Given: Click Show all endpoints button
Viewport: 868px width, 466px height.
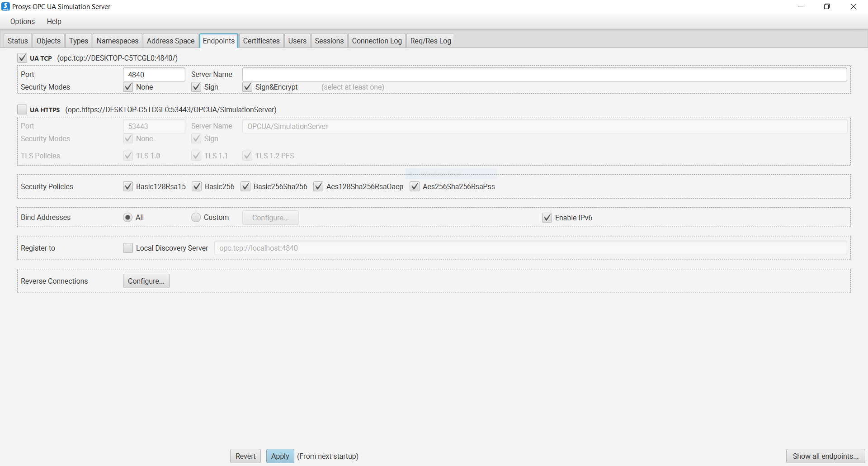Looking at the screenshot, I should point(825,456).
